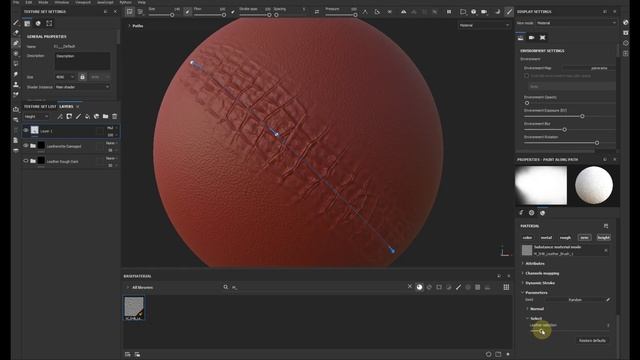
Task: Open the material sphere icon tab in Properties panel
Action: click(542, 213)
